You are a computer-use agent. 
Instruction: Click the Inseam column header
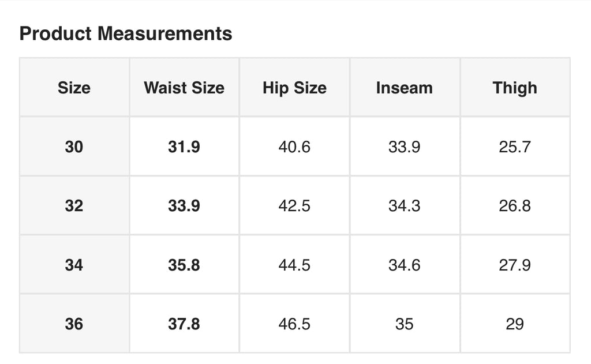pyautogui.click(x=405, y=88)
